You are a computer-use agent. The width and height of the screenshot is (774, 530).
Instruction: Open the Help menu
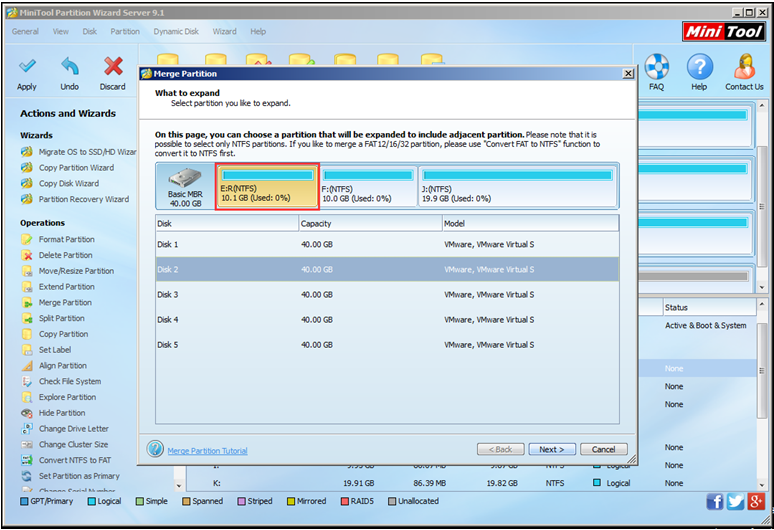coord(258,32)
